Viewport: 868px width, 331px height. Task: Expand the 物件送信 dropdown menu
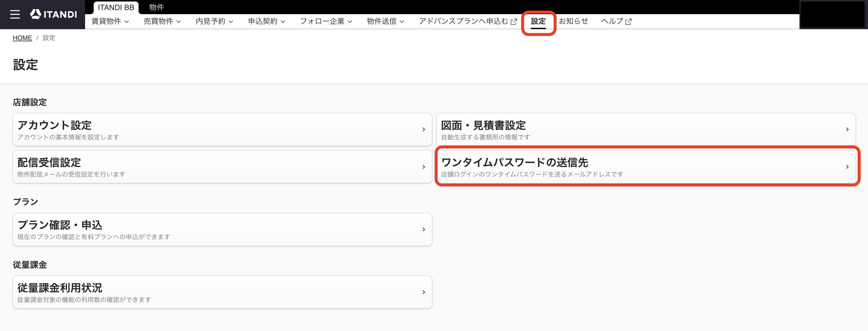point(386,21)
